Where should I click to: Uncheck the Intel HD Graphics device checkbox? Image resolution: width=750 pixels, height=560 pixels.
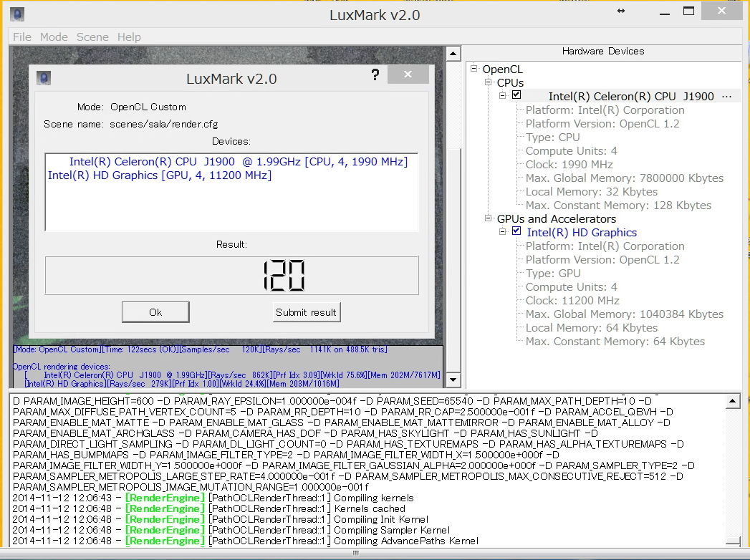[516, 231]
